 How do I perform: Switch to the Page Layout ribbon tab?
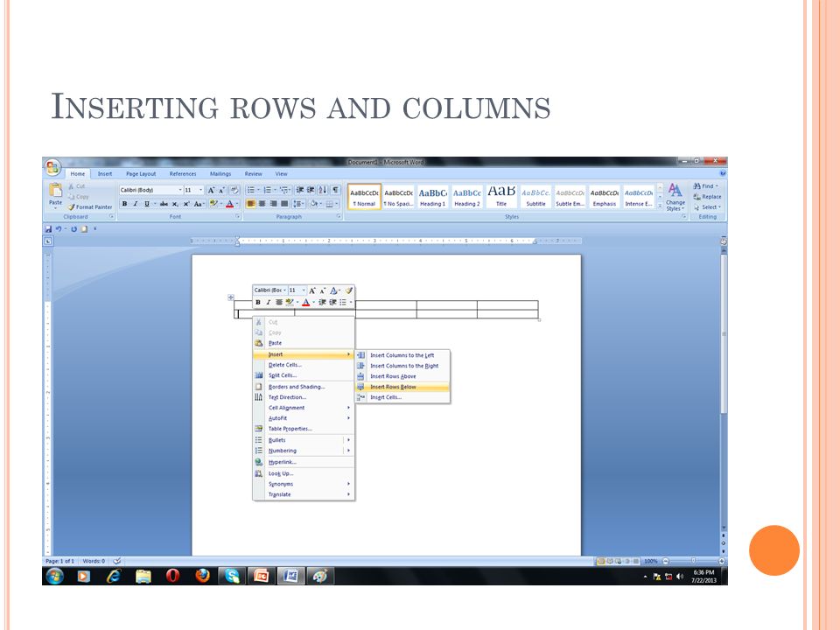click(x=141, y=173)
